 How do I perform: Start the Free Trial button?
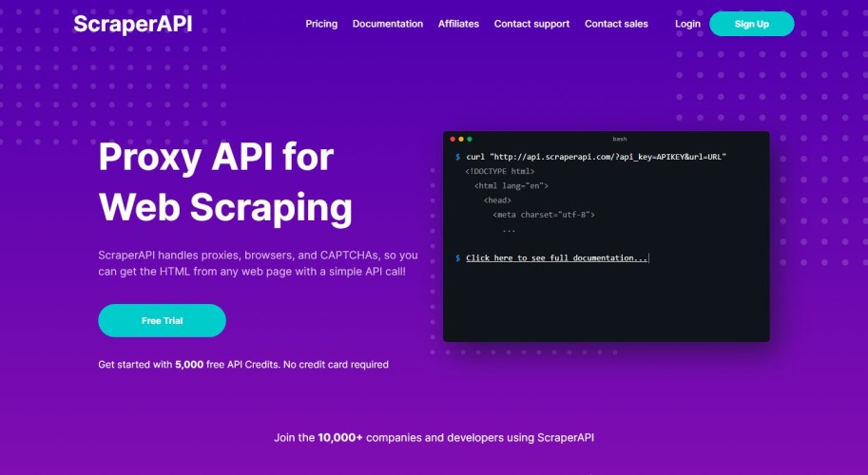[163, 320]
